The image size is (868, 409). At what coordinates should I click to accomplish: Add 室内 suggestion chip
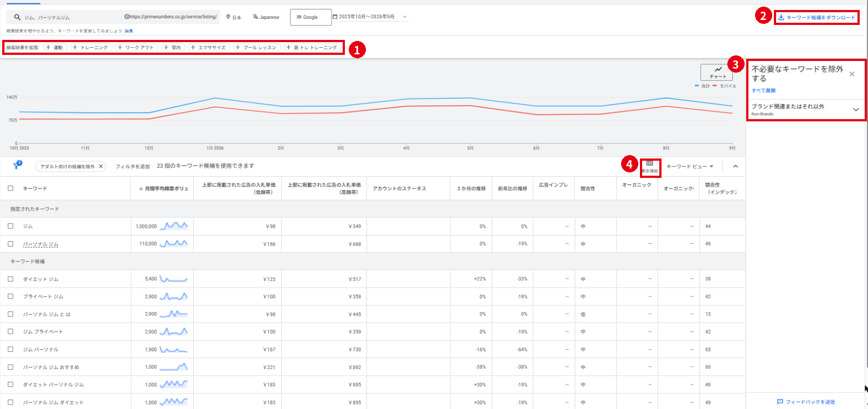173,48
